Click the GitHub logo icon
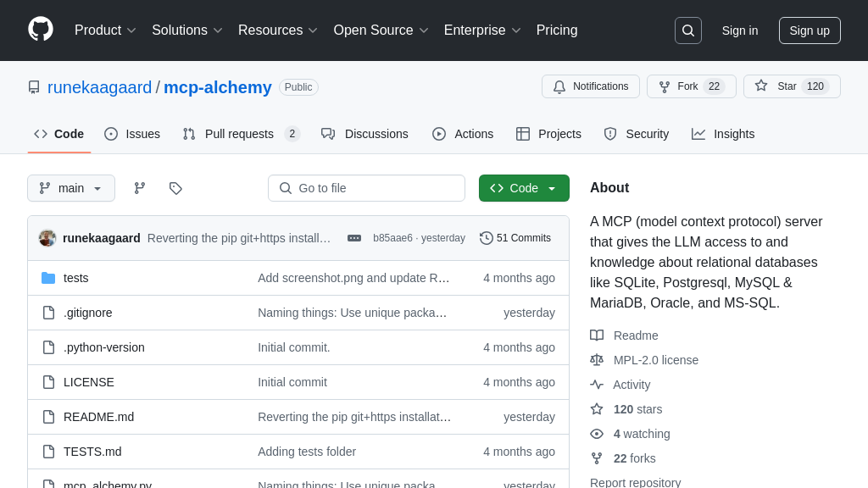This screenshot has height=488, width=868. (41, 30)
